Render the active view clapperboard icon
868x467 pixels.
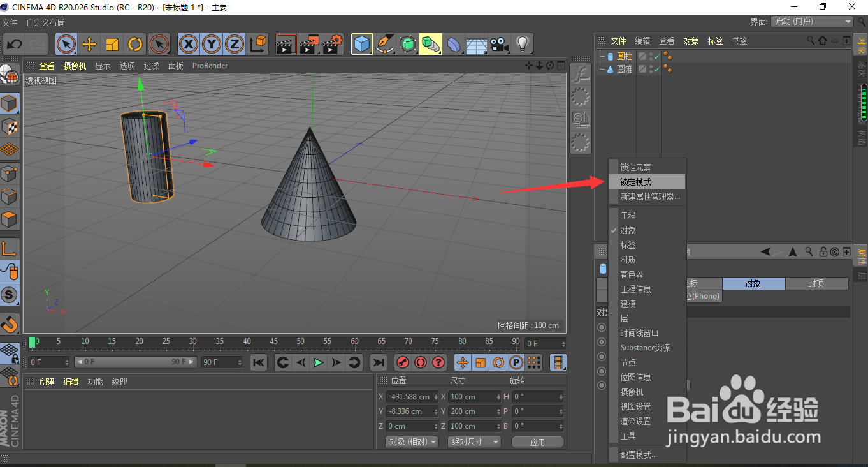pyautogui.click(x=287, y=45)
